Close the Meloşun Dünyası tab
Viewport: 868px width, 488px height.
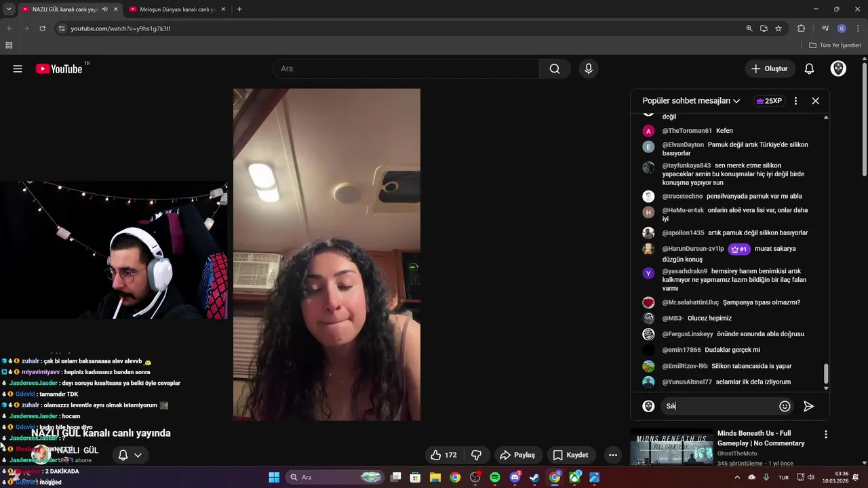point(223,9)
